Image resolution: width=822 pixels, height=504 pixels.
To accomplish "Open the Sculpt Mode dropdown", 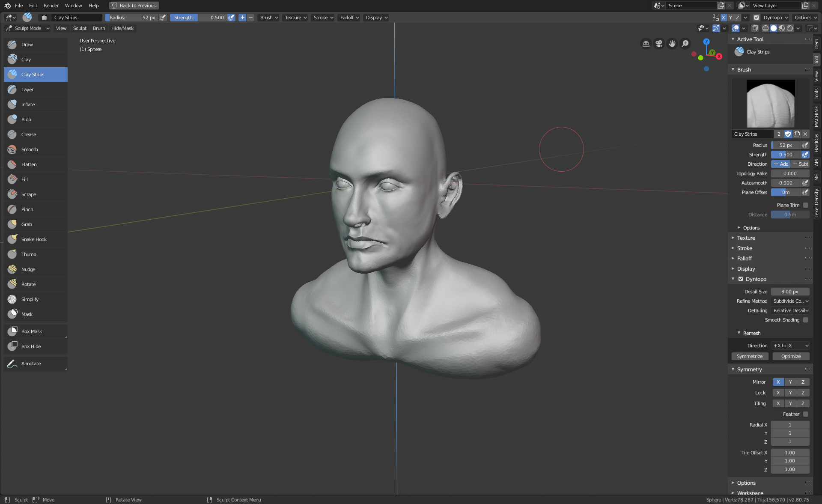I will tap(28, 28).
